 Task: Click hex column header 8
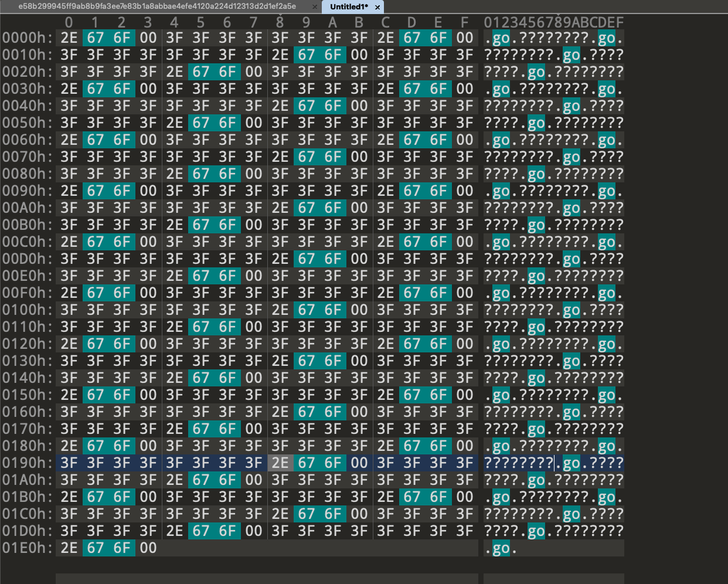(280, 23)
